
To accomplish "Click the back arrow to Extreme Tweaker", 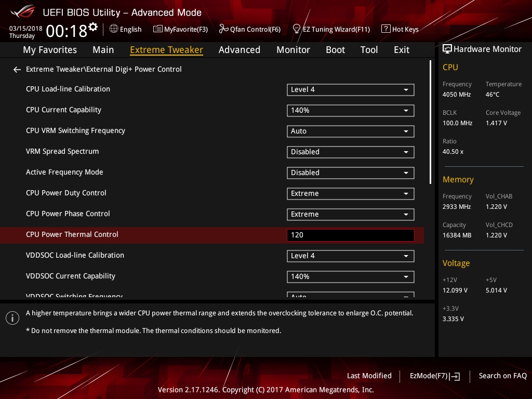I will pos(17,70).
